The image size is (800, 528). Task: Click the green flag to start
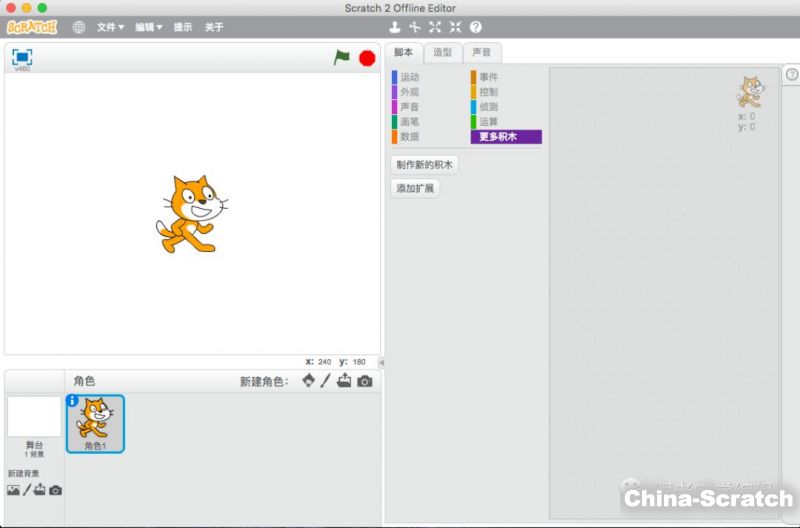(342, 58)
